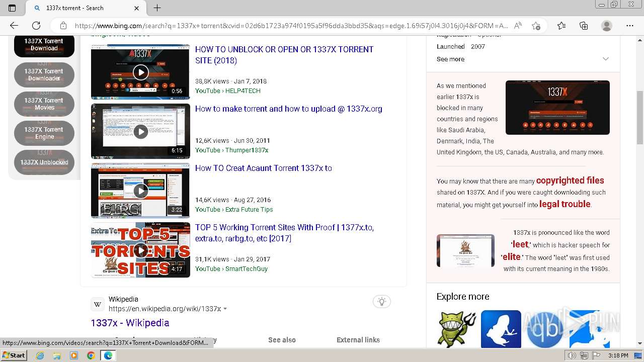The width and height of the screenshot is (644, 362).
Task: Open the qBittorrent icon
Action: click(x=545, y=329)
